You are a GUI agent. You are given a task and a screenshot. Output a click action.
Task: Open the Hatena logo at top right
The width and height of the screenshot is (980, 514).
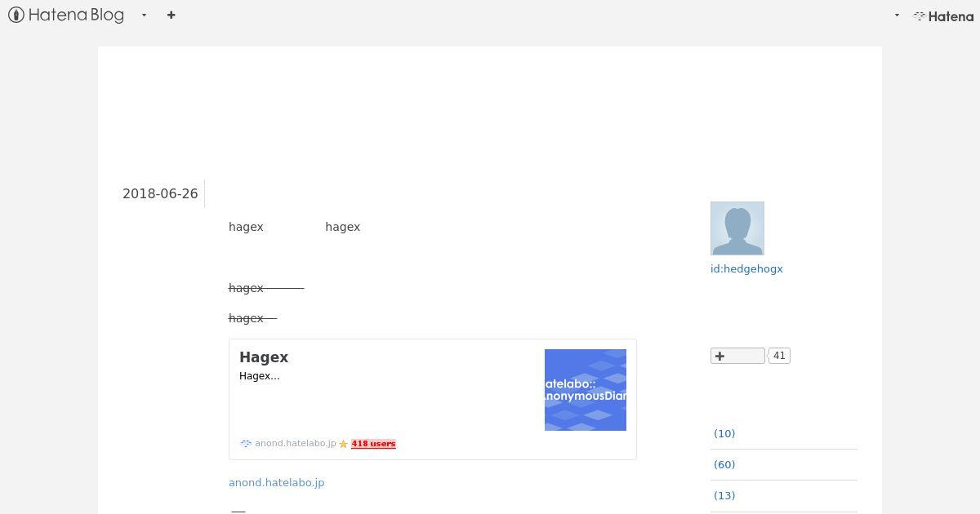click(x=943, y=16)
